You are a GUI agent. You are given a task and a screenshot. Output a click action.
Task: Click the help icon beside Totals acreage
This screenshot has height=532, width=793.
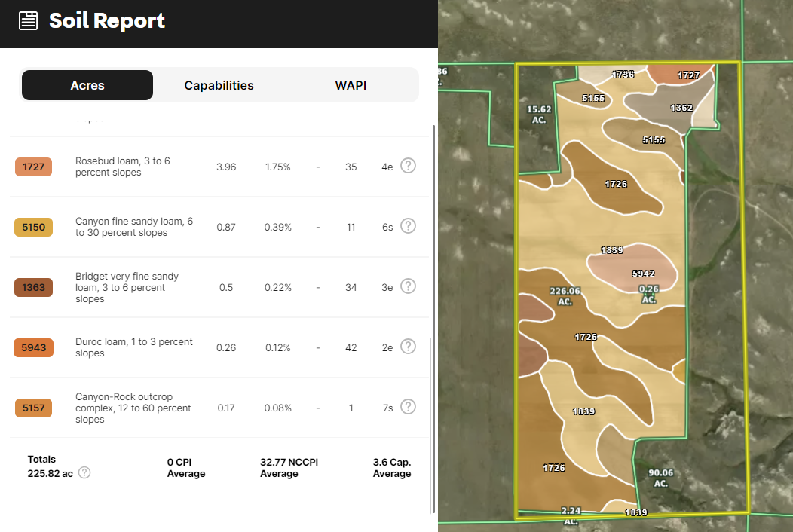pos(84,472)
